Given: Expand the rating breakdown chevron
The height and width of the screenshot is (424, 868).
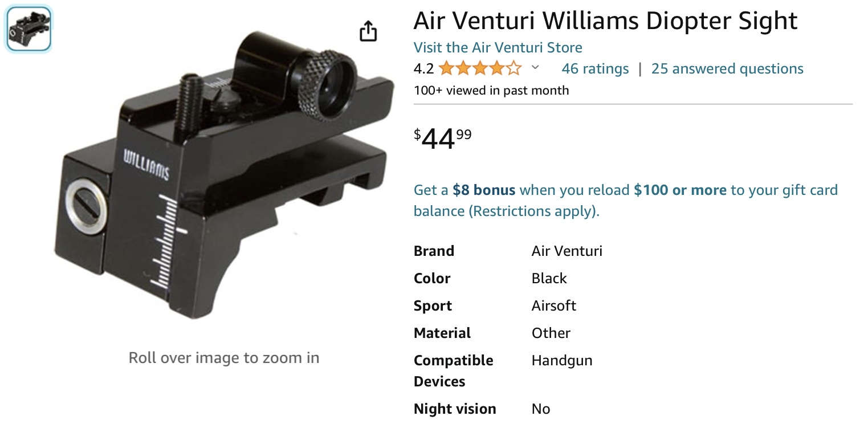Looking at the screenshot, I should [x=535, y=68].
